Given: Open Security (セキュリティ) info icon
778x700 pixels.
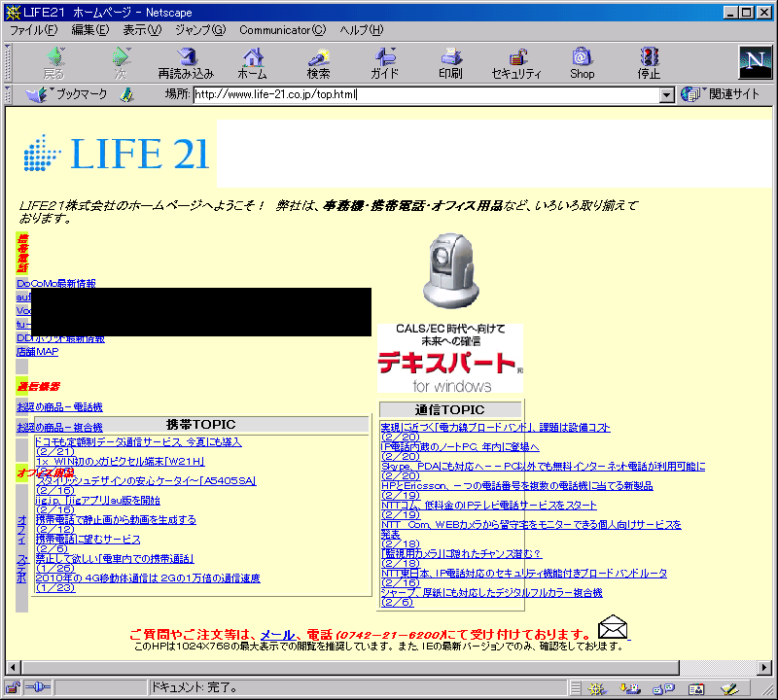Looking at the screenshot, I should click(x=516, y=63).
